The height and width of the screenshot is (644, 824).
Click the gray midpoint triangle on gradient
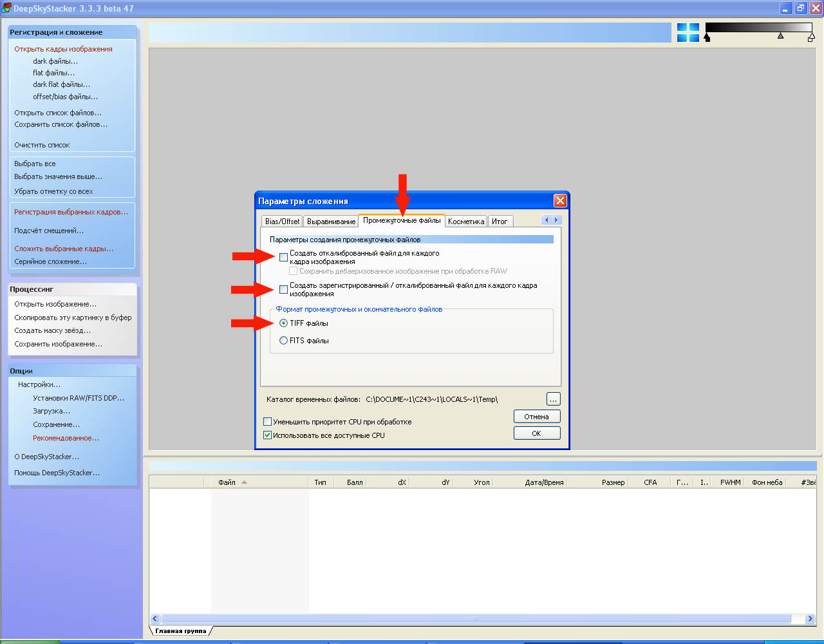pos(780,36)
